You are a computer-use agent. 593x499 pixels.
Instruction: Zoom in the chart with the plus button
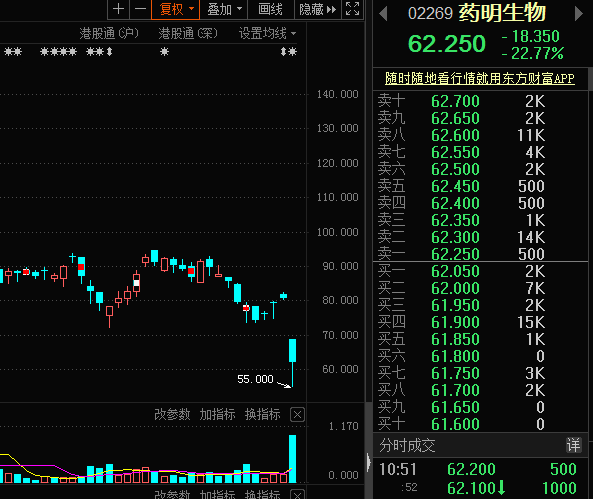[x=118, y=9]
